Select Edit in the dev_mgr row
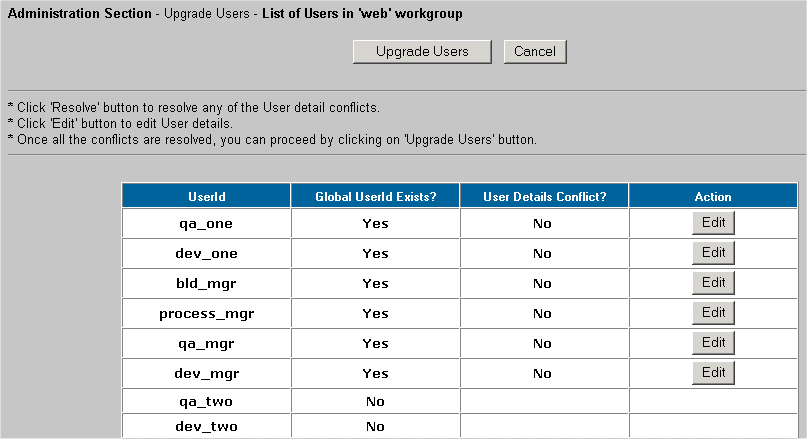807x439 pixels. [x=713, y=373]
